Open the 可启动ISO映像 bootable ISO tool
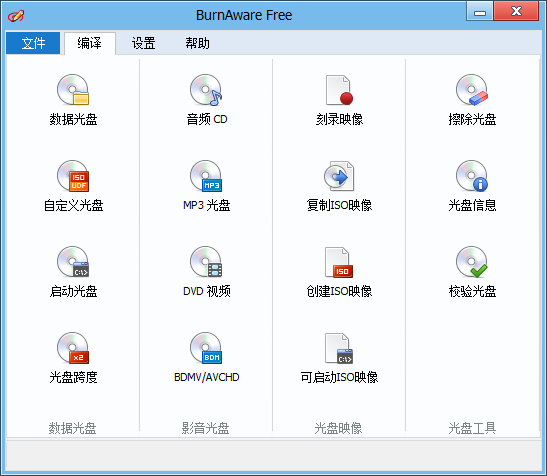Image resolution: width=547 pixels, height=476 pixels. click(339, 358)
